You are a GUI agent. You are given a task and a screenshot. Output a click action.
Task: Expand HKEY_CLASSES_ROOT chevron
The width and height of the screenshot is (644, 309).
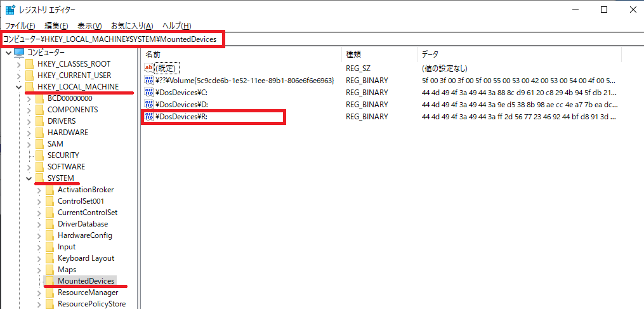(18, 65)
